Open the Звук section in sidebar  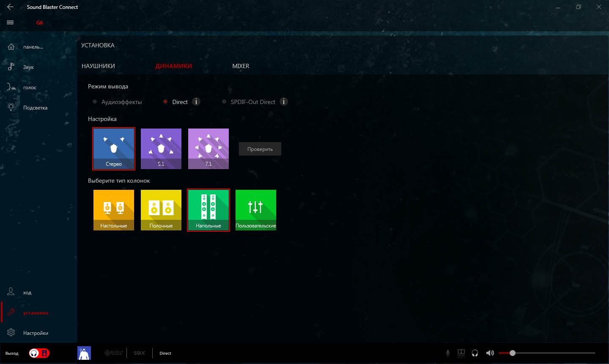[x=28, y=67]
